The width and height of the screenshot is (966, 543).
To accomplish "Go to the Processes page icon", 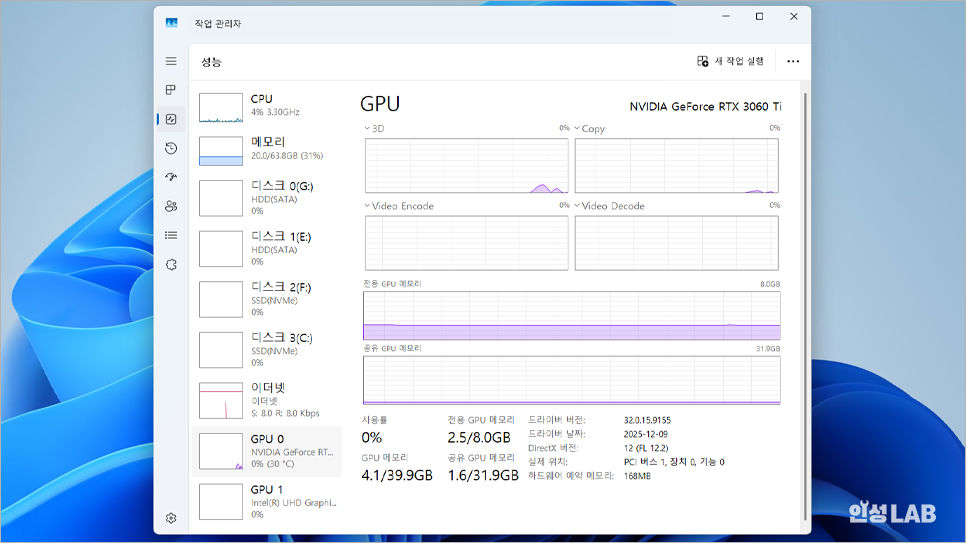I will click(x=171, y=90).
